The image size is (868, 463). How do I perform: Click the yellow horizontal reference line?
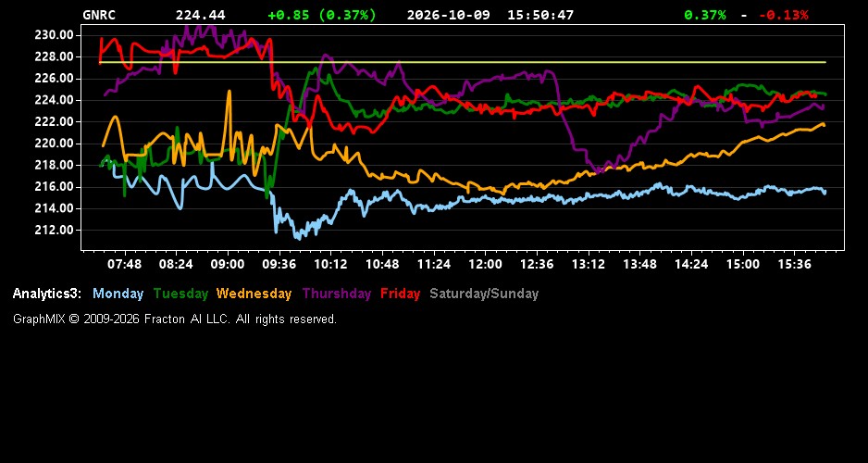[463, 62]
